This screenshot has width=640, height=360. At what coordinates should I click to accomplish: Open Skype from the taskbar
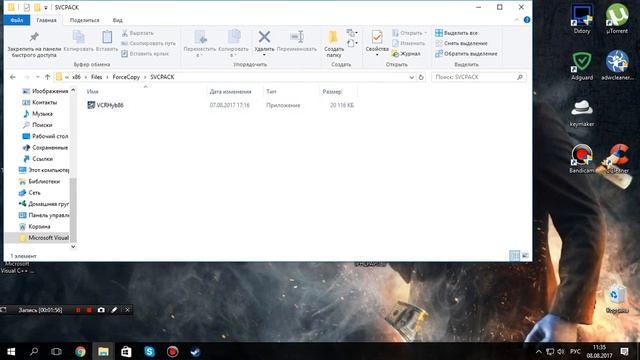point(149,351)
